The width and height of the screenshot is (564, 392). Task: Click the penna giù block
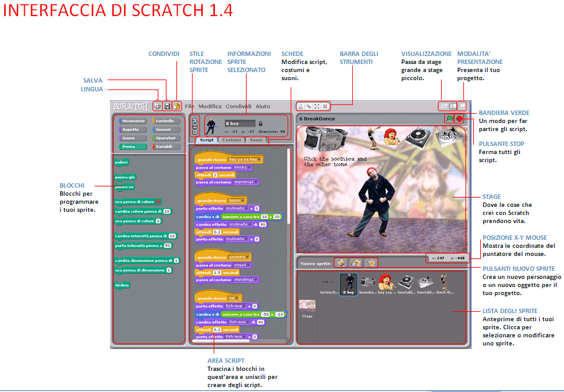click(125, 177)
